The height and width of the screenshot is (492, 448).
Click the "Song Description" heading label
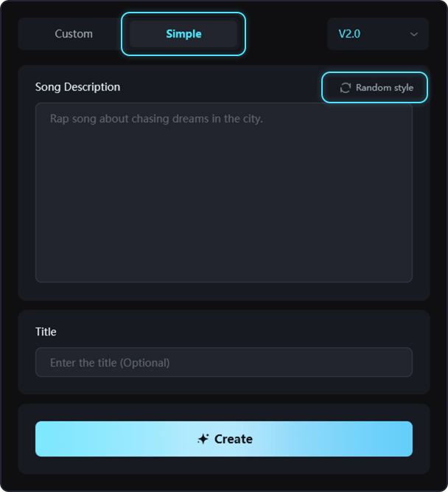point(77,87)
